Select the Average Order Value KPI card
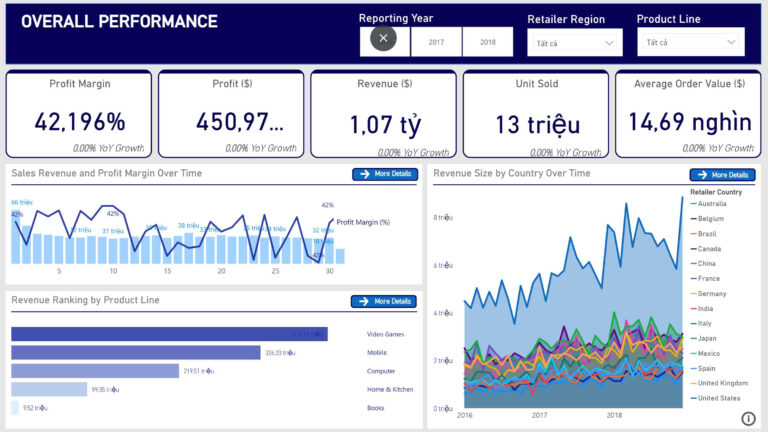This screenshot has height=432, width=768. (689, 114)
